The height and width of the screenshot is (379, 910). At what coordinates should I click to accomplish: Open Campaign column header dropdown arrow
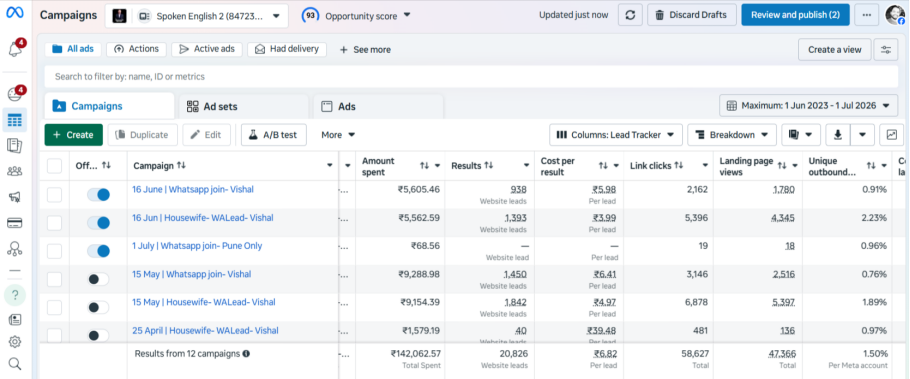pyautogui.click(x=330, y=166)
